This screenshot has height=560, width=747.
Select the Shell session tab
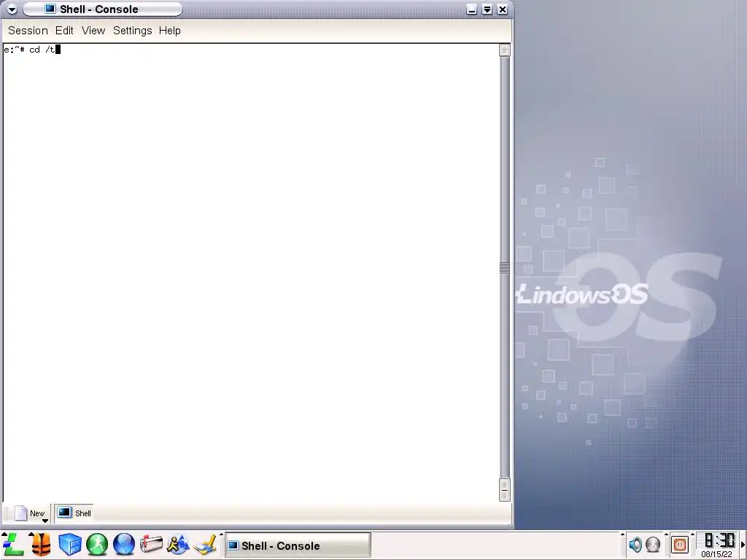tap(74, 513)
